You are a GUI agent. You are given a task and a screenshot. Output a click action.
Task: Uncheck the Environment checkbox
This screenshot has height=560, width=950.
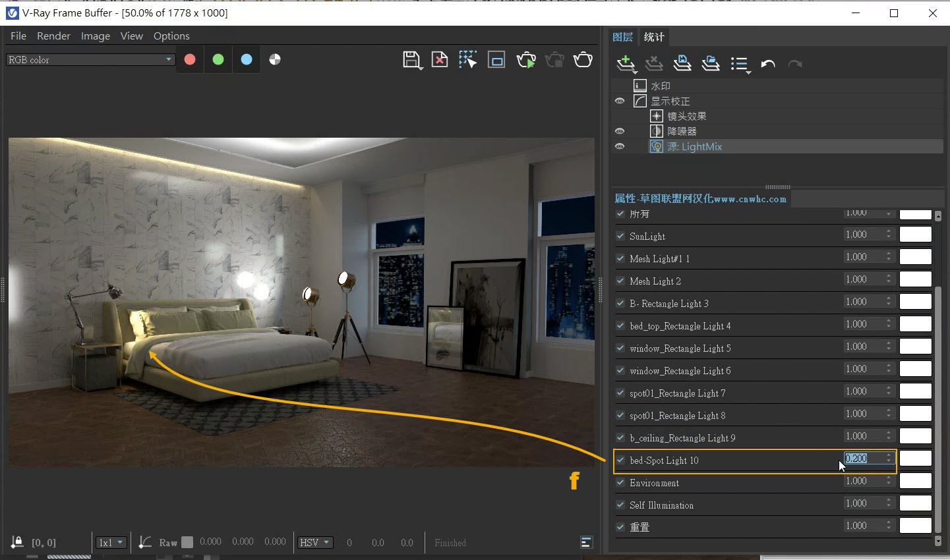[x=620, y=482]
